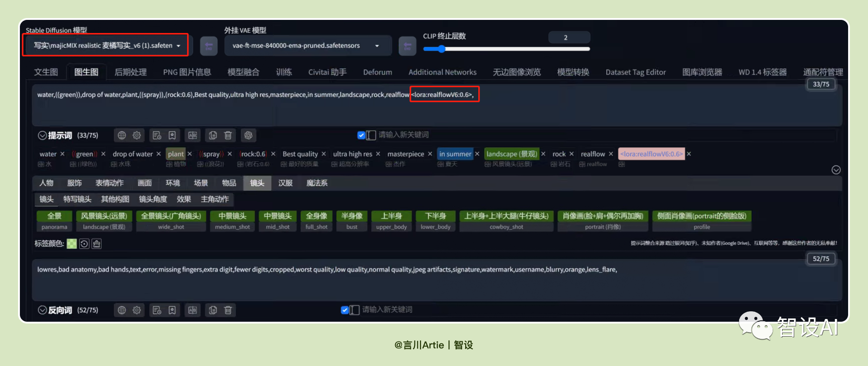Screen dimensions: 868x366
Task: Click the ChatGPT icon in prompt toolbar
Action: tap(248, 135)
